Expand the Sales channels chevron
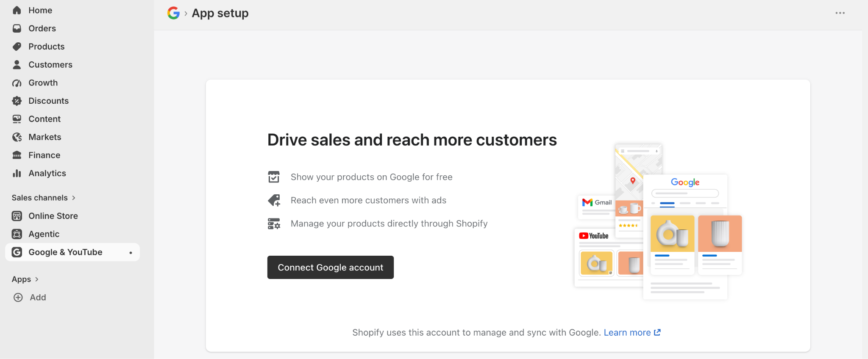This screenshot has height=359, width=868. tap(74, 198)
